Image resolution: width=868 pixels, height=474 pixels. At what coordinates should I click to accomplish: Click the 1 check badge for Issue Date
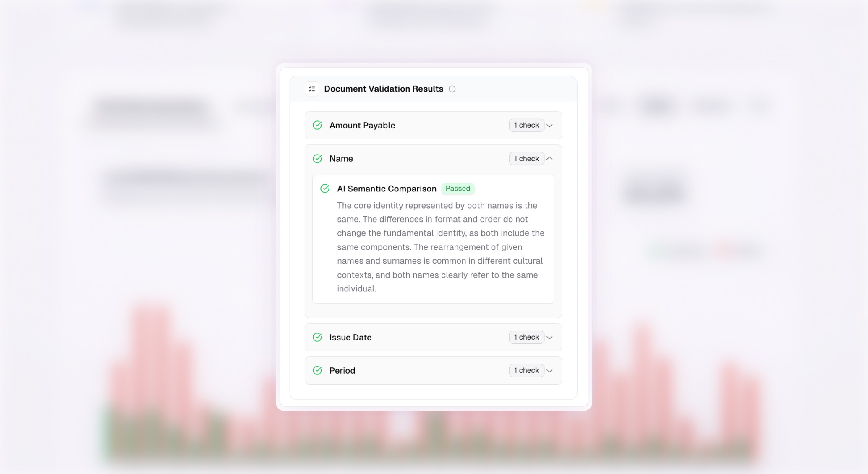[x=526, y=337]
